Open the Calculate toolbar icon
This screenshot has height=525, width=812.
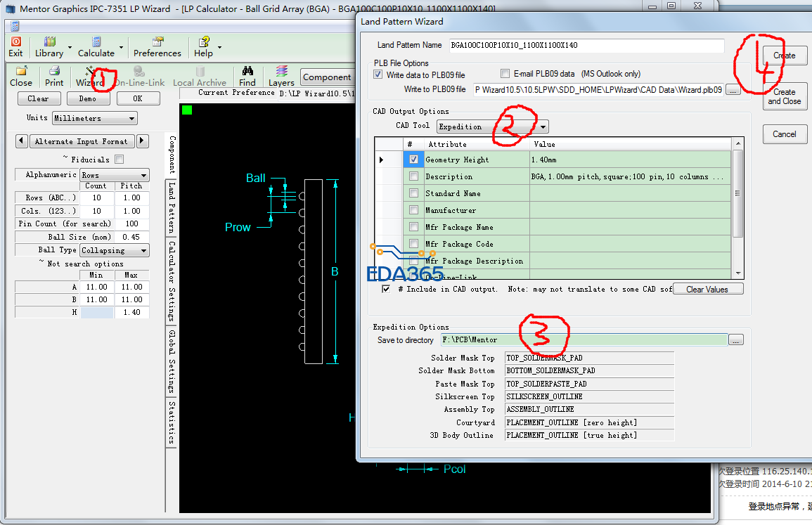click(x=96, y=46)
